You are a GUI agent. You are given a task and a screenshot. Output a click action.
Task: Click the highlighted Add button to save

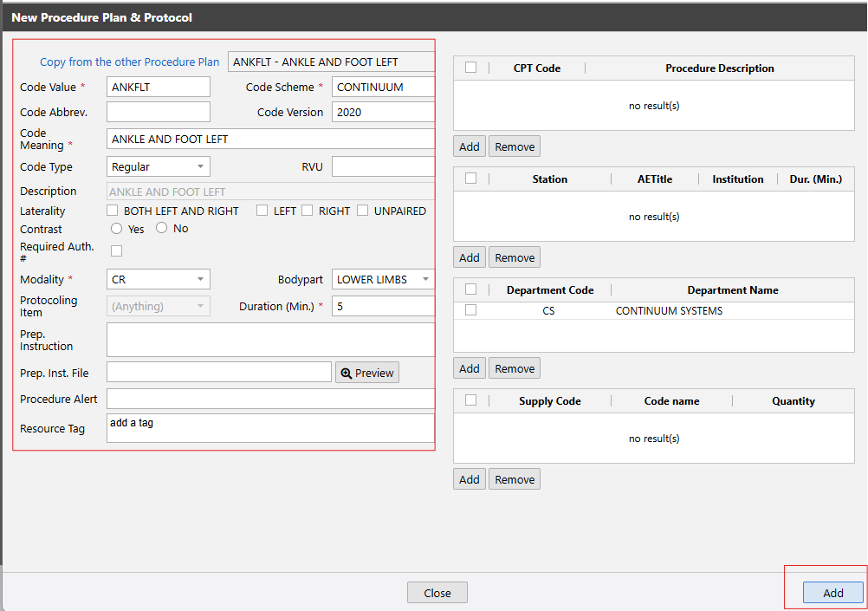coord(832,593)
